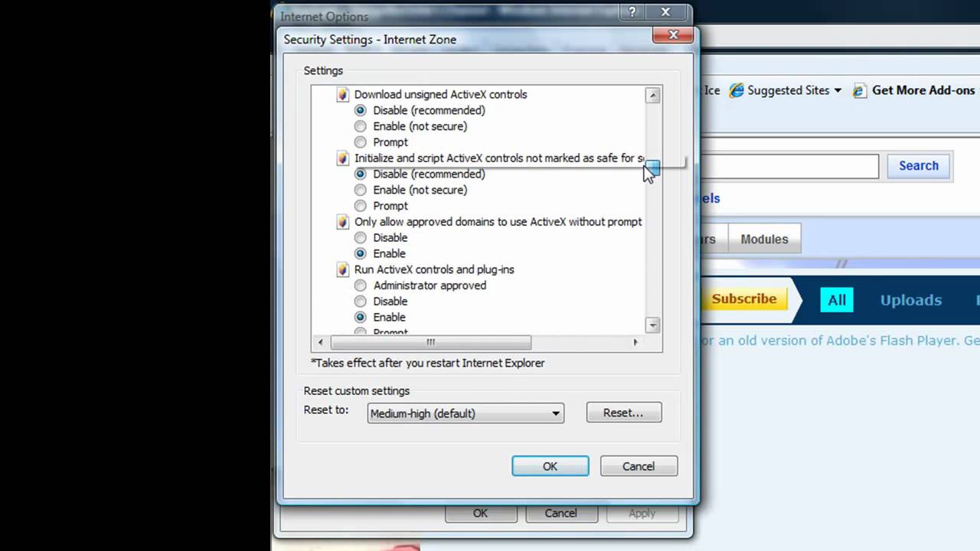Click the 'Download unsigned ActiveX controls' label
This screenshot has height=551, width=980.
pos(441,95)
